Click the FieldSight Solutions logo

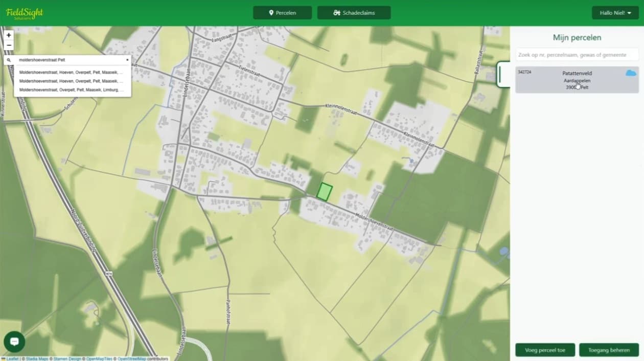[x=25, y=13]
